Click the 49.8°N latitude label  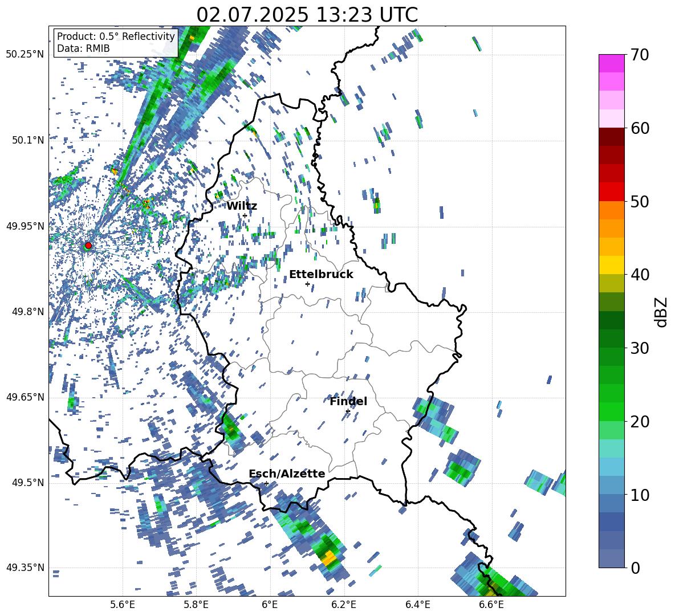point(27,312)
